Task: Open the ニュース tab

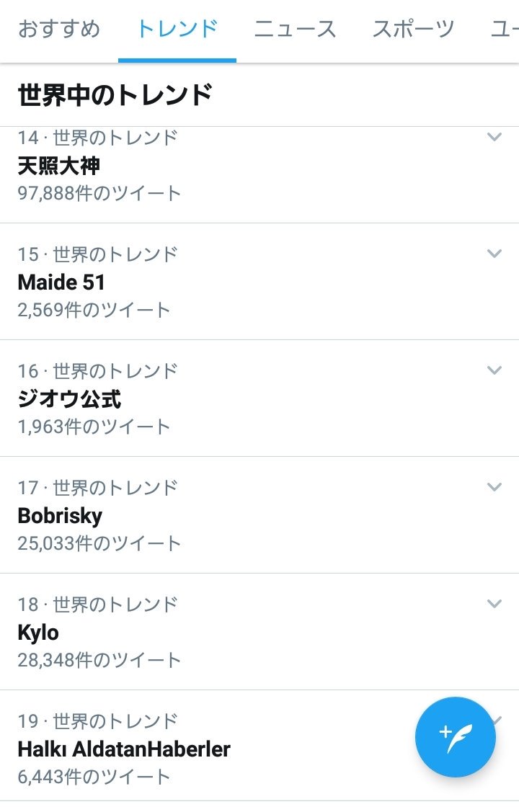Action: 296,30
